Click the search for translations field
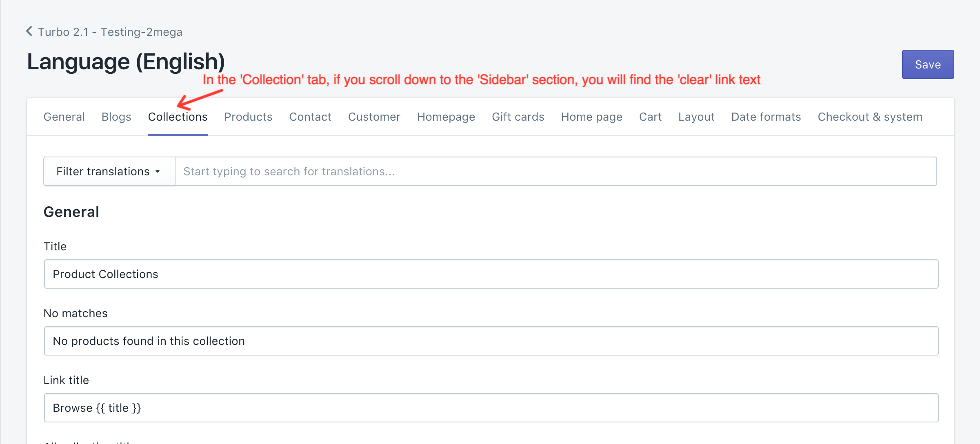This screenshot has width=980, height=444. click(555, 172)
